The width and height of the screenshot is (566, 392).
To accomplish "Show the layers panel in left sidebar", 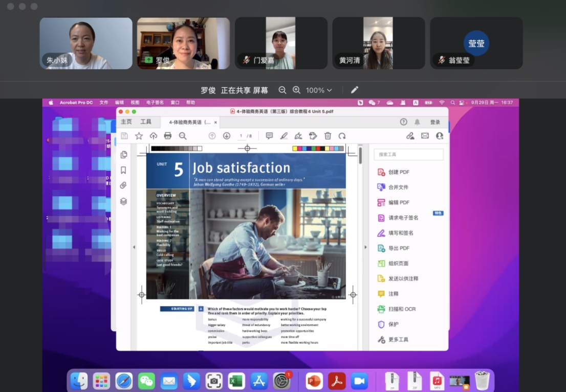I will point(123,201).
